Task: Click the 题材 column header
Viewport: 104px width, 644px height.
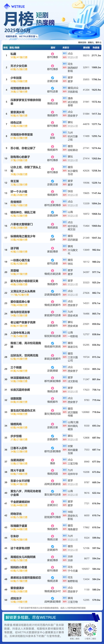Action: point(53,48)
